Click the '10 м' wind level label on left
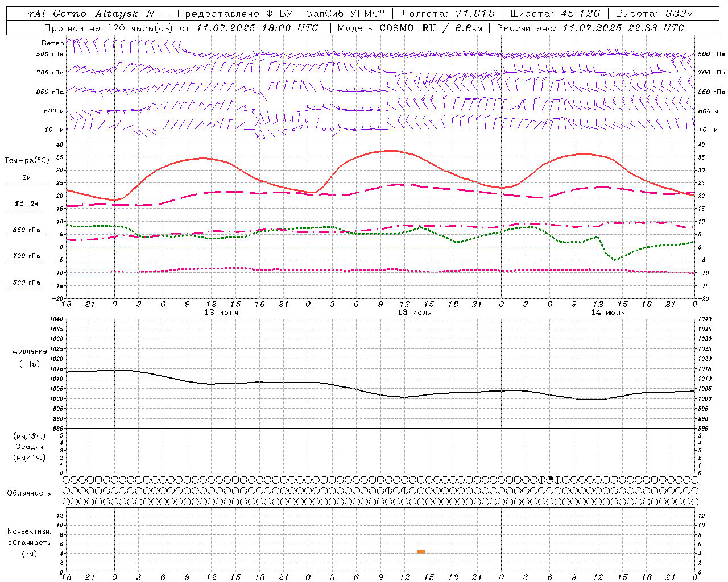The width and height of the screenshot is (728, 582). [x=54, y=130]
